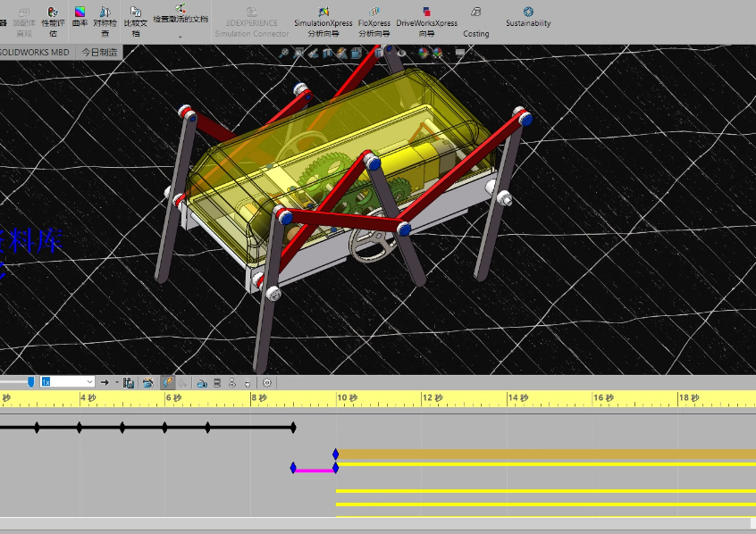Open the playback speed 1x dropdown

coord(88,382)
